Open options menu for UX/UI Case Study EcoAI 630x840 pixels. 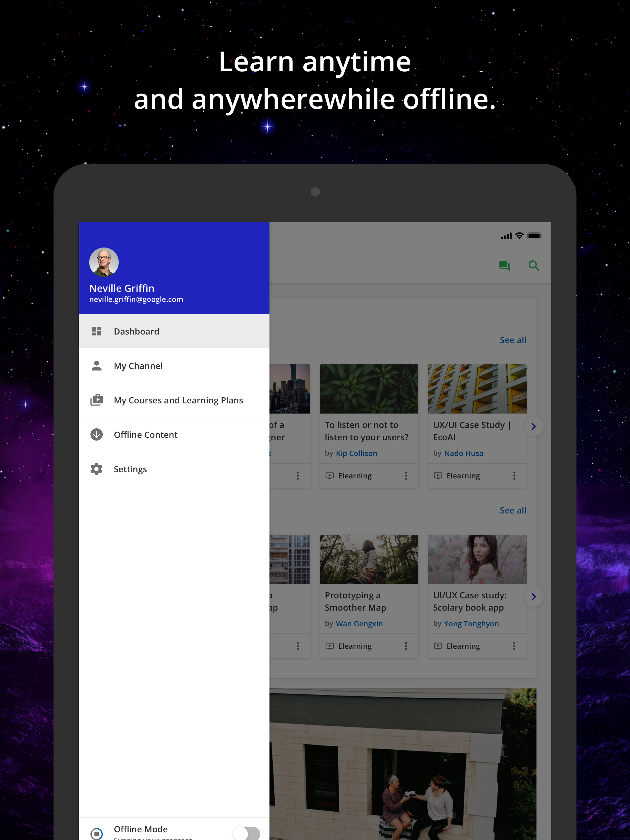pos(514,476)
